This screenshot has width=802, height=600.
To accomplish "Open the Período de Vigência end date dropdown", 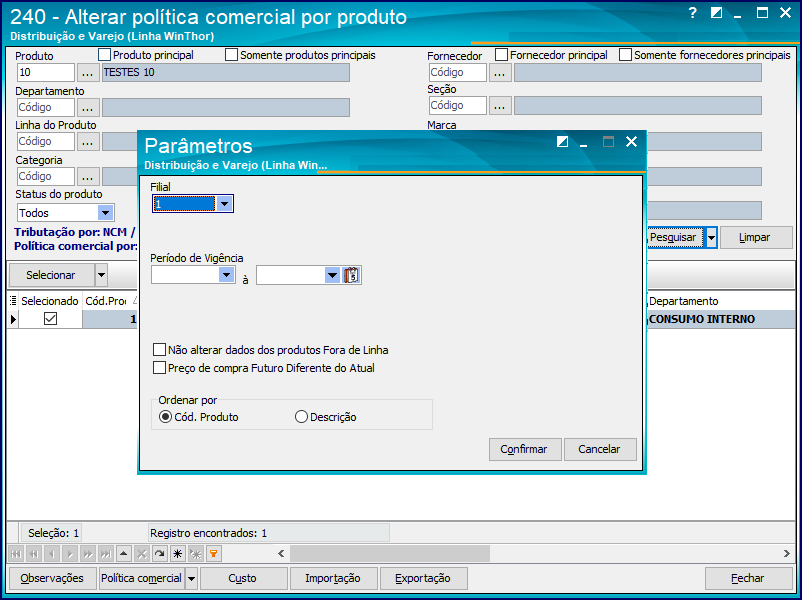I will coord(332,275).
